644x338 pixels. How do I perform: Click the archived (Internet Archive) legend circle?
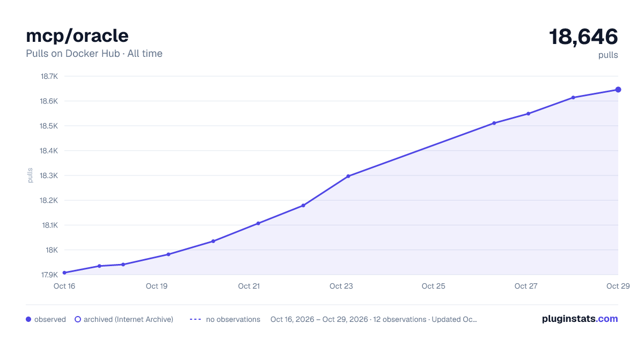click(x=78, y=319)
